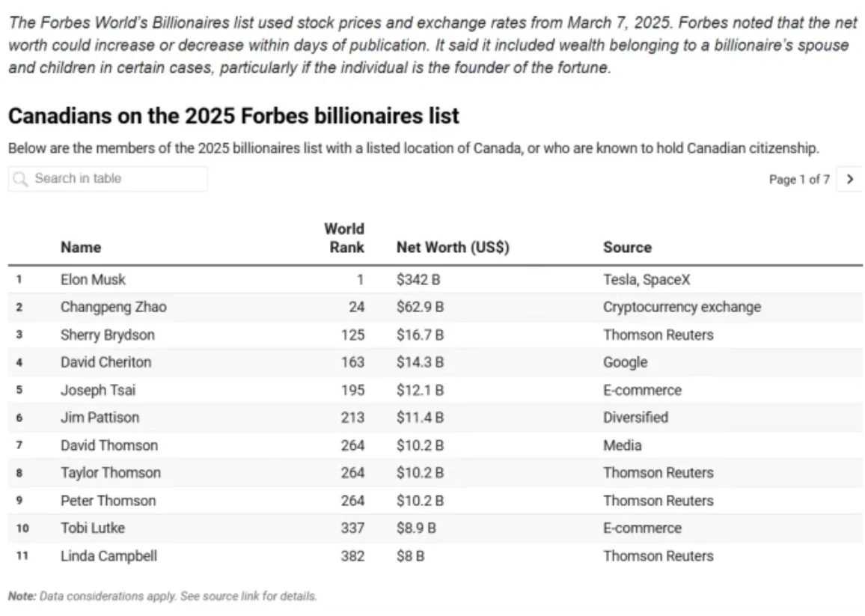Click the Search in table field

[112, 179]
